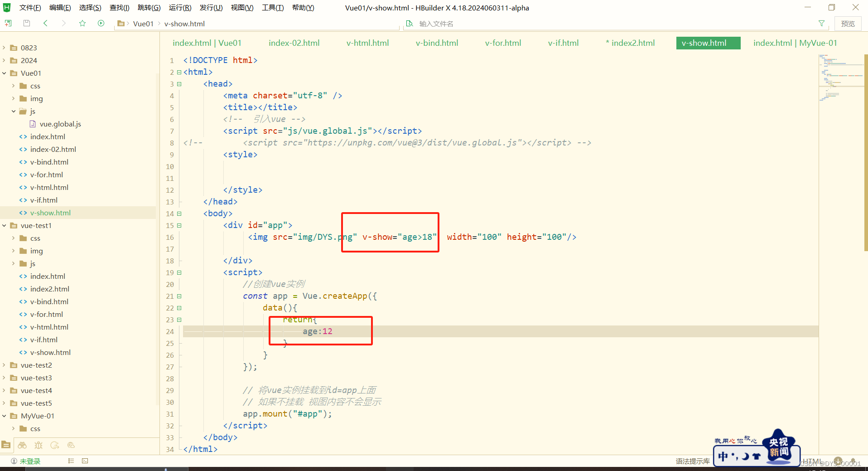Image resolution: width=868 pixels, height=471 pixels.
Task: Fold the <head> block at line 3
Action: point(179,84)
